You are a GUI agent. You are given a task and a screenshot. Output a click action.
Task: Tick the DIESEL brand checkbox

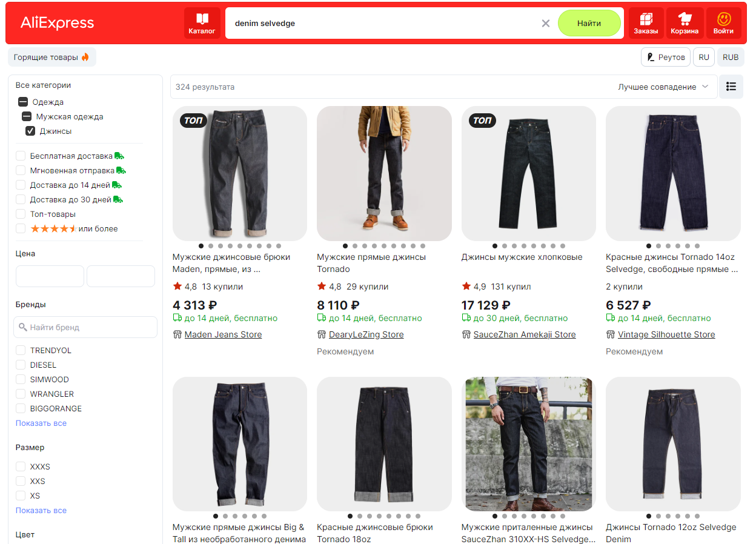[21, 365]
